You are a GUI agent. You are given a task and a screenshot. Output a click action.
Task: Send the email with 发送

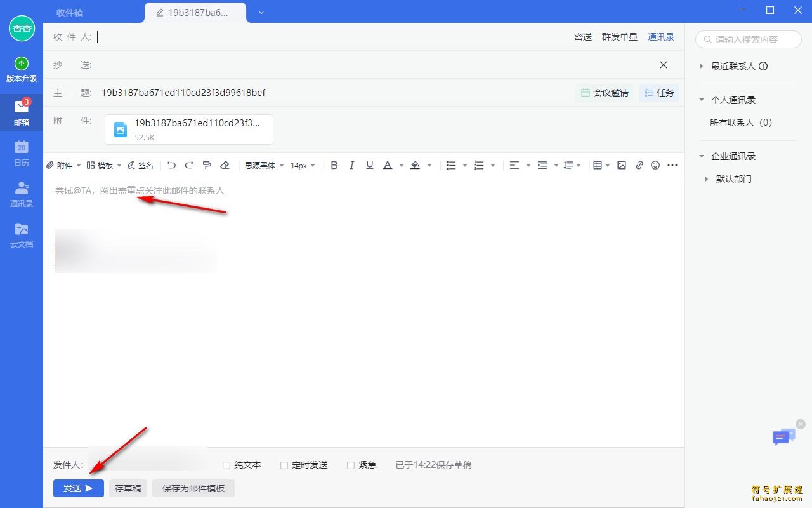pos(79,488)
